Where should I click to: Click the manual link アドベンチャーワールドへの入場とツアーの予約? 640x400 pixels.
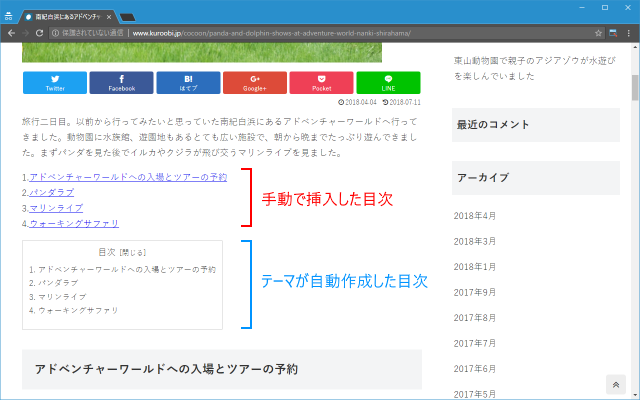pyautogui.click(x=128, y=177)
